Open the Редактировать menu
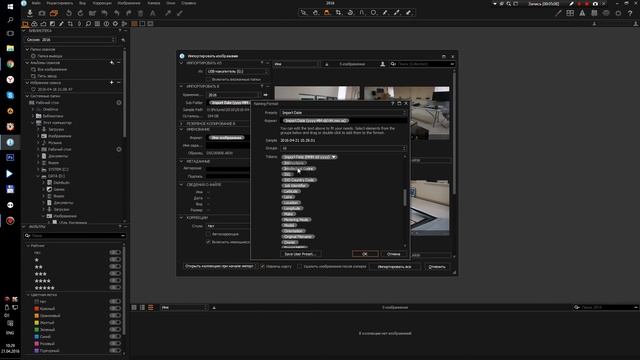640x360 pixels. pos(60,3)
